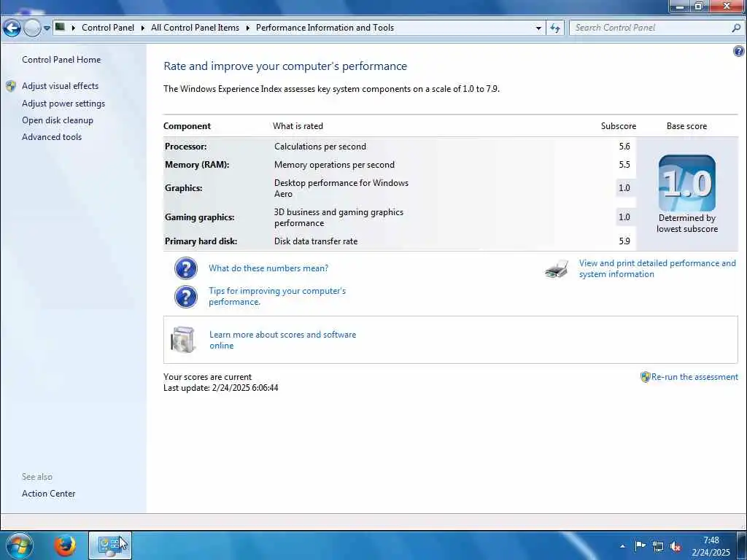Click the Last update timestamp text

click(220, 388)
